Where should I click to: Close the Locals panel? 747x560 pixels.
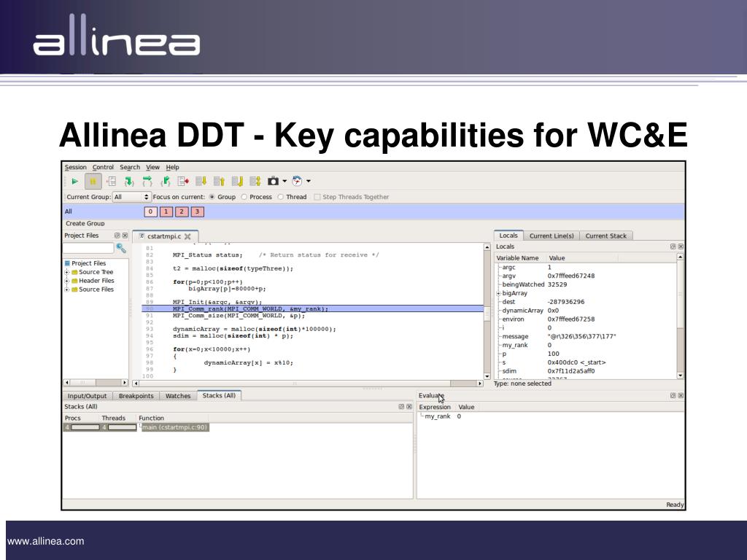pyautogui.click(x=681, y=246)
